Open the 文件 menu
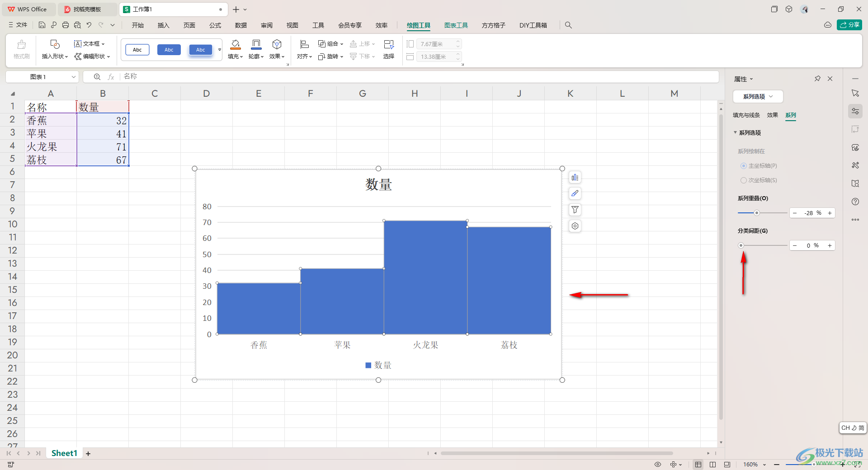 (x=18, y=25)
